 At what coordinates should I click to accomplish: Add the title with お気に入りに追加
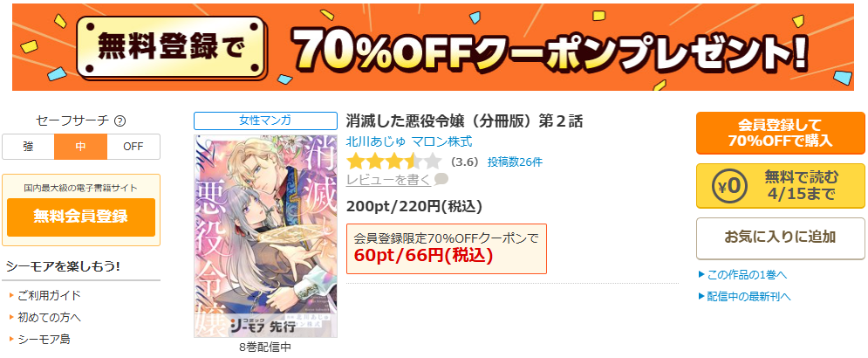click(x=781, y=238)
